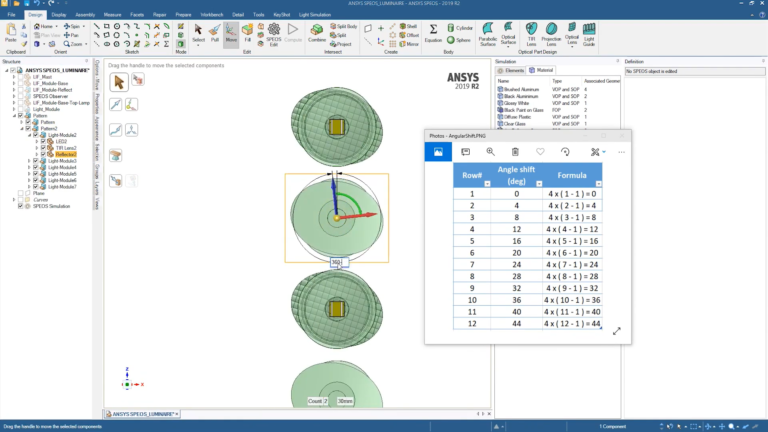Screen dimensions: 768x432
Task: Select Clear Glass material row
Action: [x=558, y=124]
